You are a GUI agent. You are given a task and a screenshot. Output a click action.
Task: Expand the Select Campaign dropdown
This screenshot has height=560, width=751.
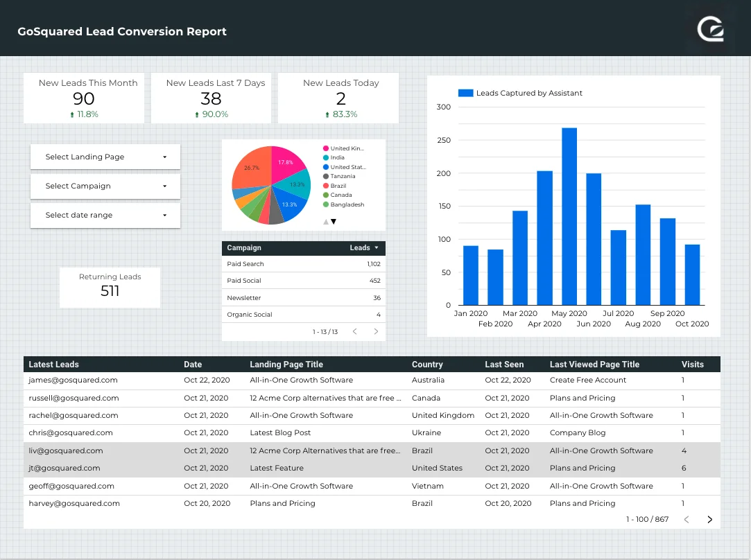point(105,186)
